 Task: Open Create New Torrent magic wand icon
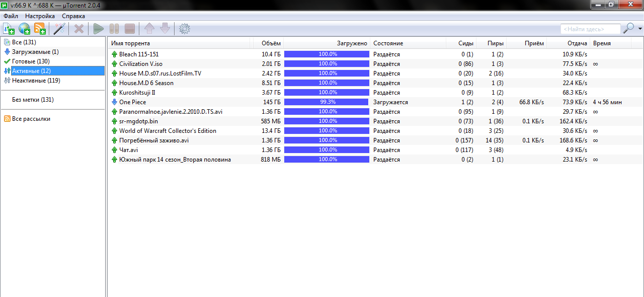(x=59, y=29)
